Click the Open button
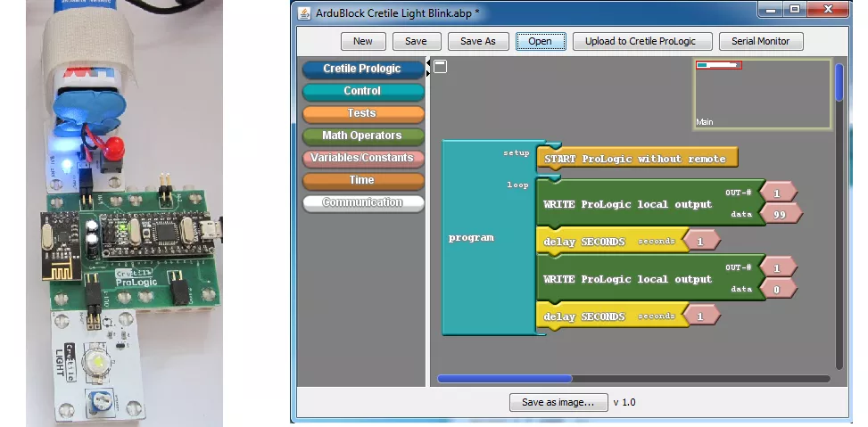This screenshot has width=868, height=427. point(541,41)
